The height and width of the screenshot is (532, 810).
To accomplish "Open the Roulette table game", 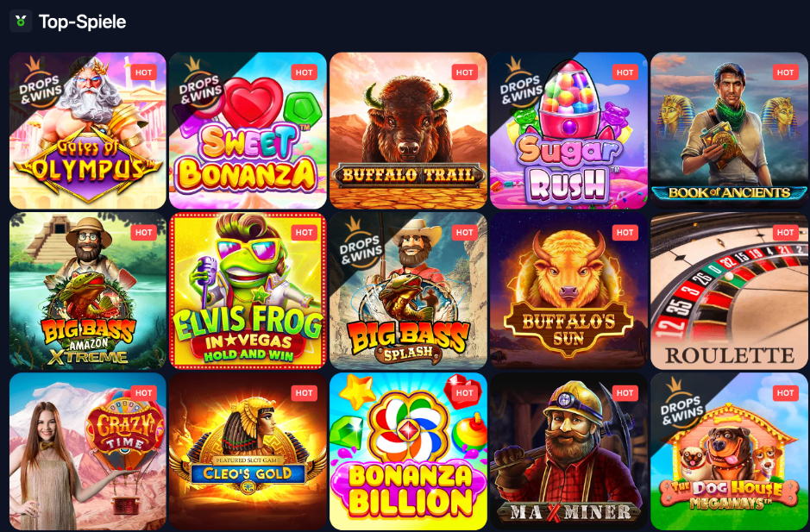I will (729, 291).
